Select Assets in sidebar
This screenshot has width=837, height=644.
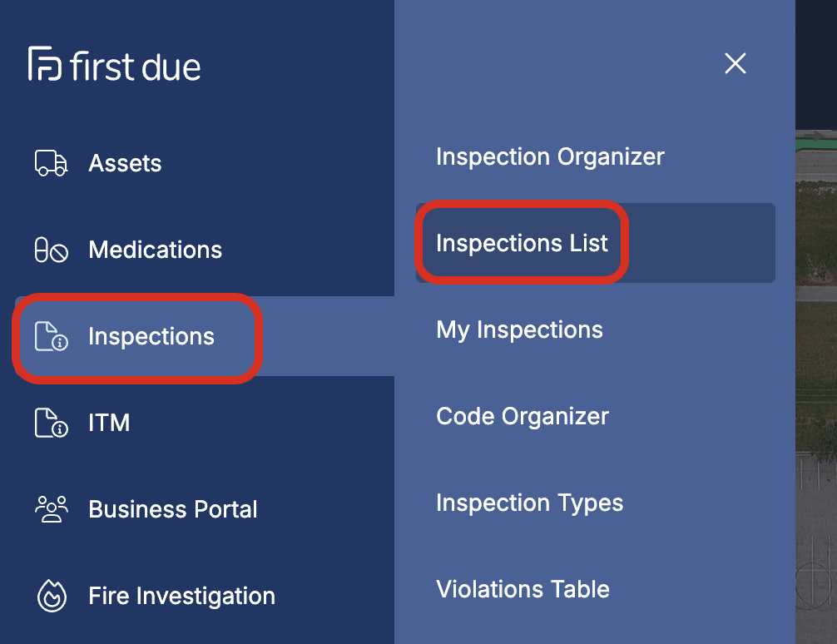click(x=125, y=163)
